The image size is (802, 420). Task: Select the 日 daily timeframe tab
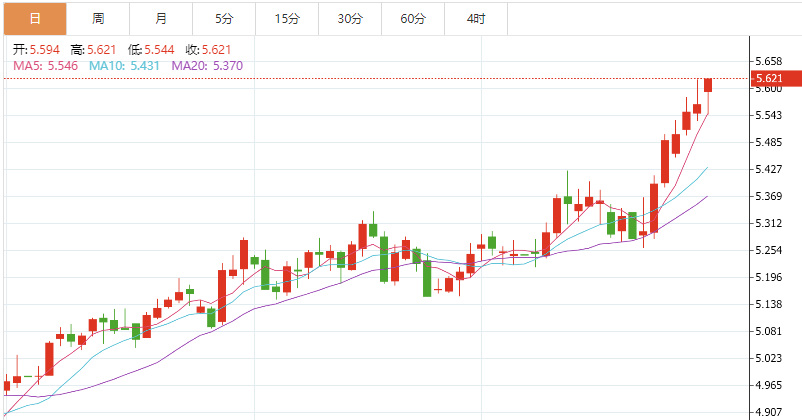click(x=35, y=19)
